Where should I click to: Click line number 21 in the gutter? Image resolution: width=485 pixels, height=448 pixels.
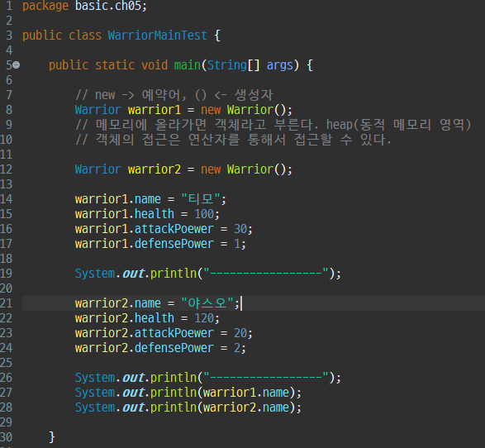tap(6, 303)
